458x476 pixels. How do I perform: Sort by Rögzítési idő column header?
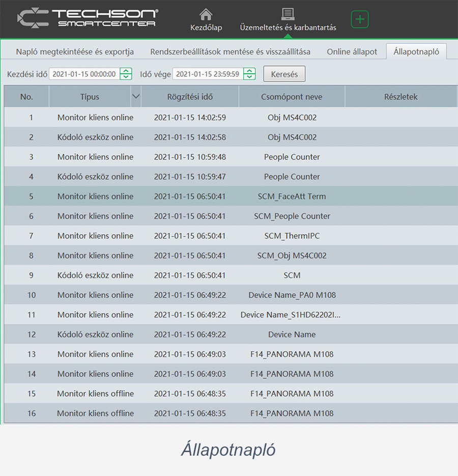pyautogui.click(x=190, y=97)
